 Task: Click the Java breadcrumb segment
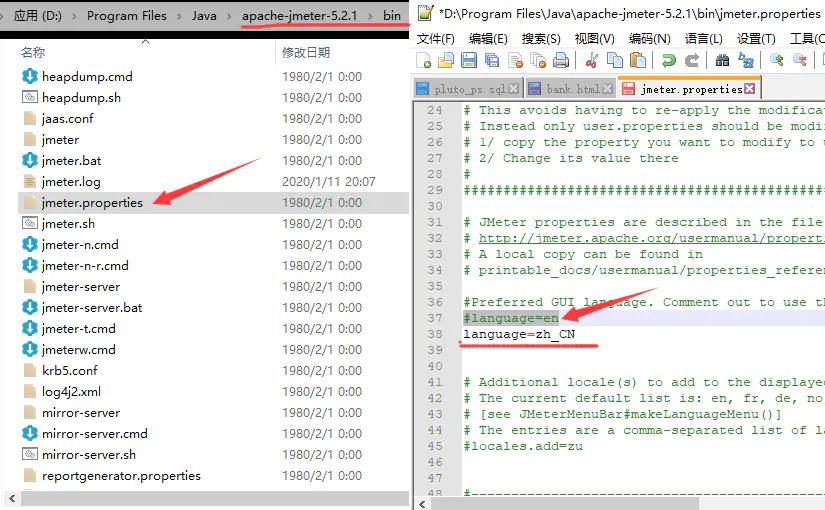point(204,16)
